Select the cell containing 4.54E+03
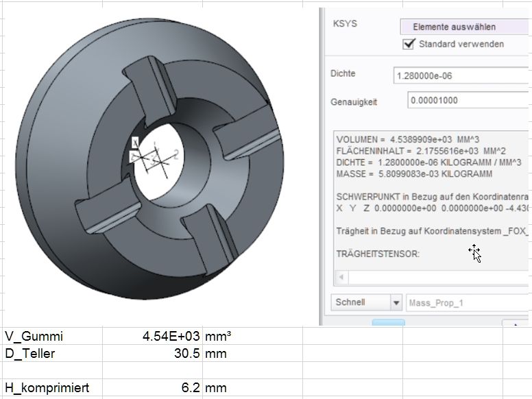The height and width of the screenshot is (399, 532). coord(152,337)
